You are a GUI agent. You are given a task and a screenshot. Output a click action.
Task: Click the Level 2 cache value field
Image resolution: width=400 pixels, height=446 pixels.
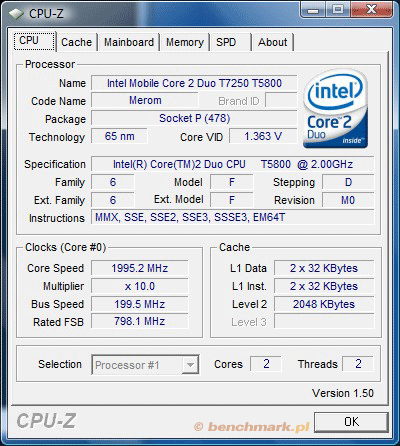[x=324, y=304]
